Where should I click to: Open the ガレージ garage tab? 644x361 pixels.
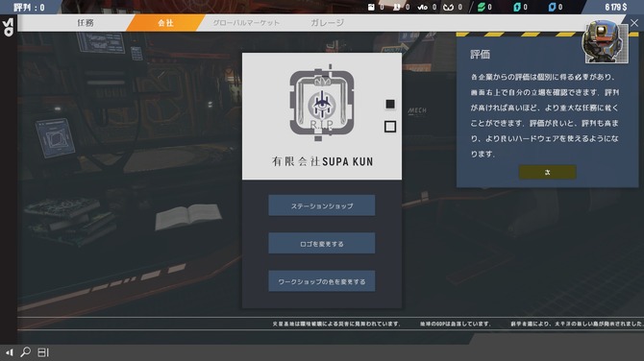328,23
